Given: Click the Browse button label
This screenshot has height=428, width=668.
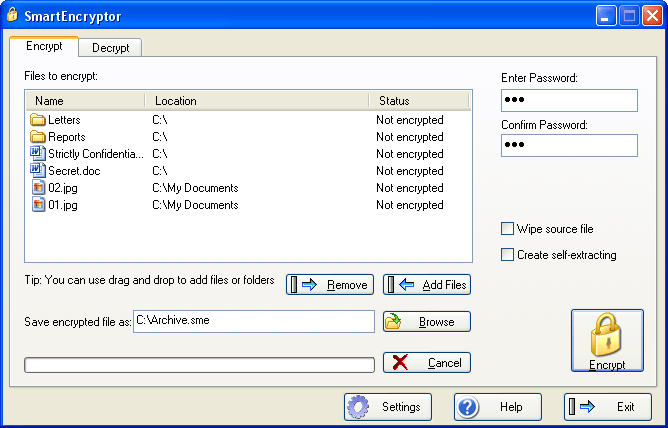Looking at the screenshot, I should 437,322.
